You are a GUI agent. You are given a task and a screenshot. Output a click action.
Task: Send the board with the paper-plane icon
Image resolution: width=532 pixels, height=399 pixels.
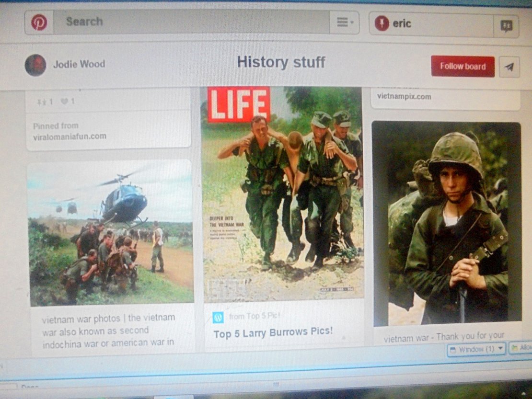(509, 67)
